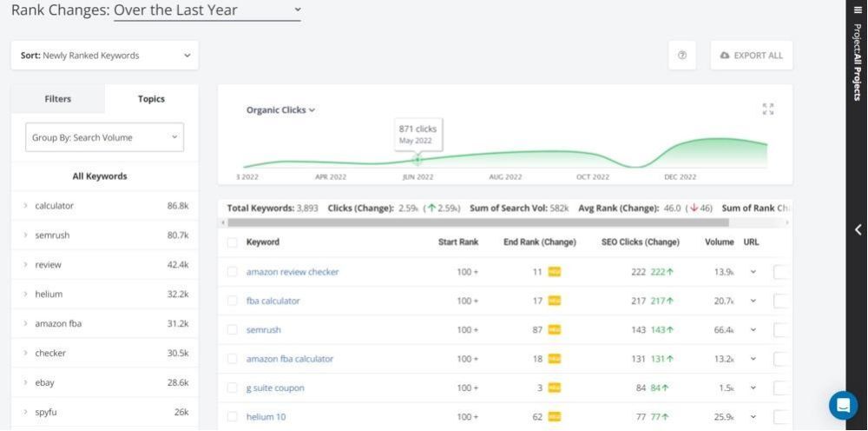This screenshot has height=431, width=868.
Task: Open the chat support bubble
Action: [x=843, y=406]
